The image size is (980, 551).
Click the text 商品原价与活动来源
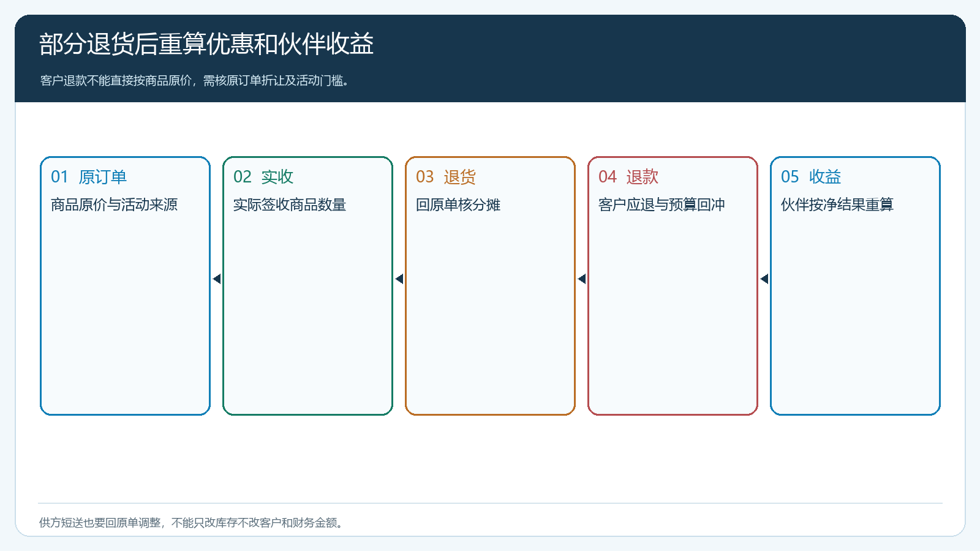[x=114, y=204]
